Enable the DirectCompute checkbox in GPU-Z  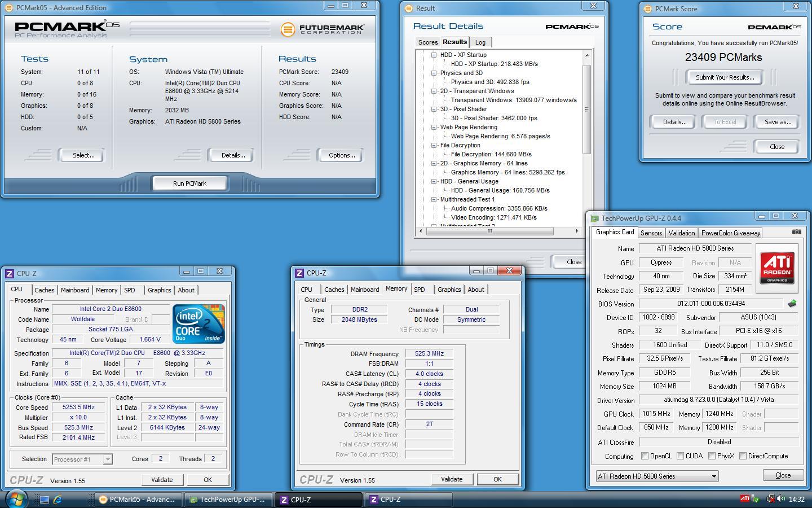[743, 456]
